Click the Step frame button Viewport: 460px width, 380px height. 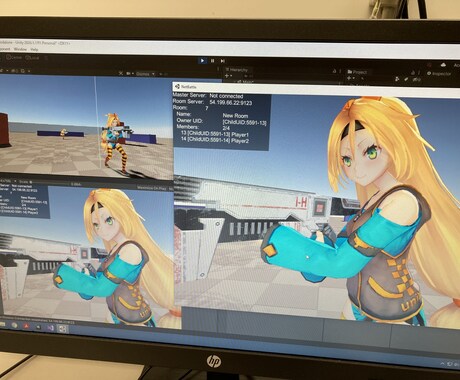pyautogui.click(x=222, y=61)
